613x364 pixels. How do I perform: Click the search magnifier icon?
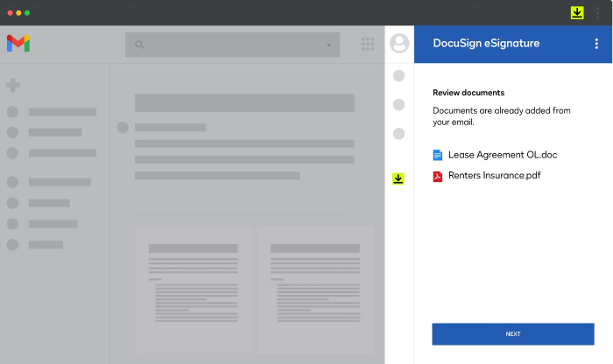click(140, 45)
